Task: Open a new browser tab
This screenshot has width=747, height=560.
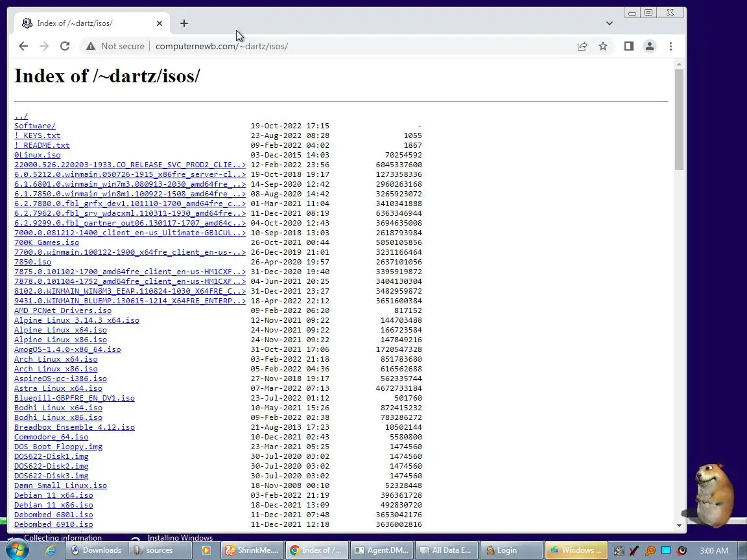Action: click(x=184, y=23)
